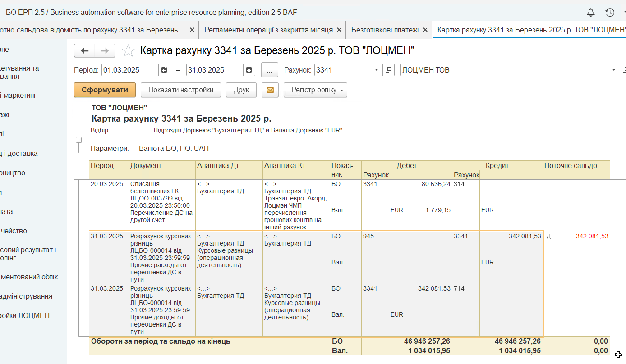Go back with left arrow button
Image resolution: width=626 pixels, height=364 pixels.
tap(84, 51)
